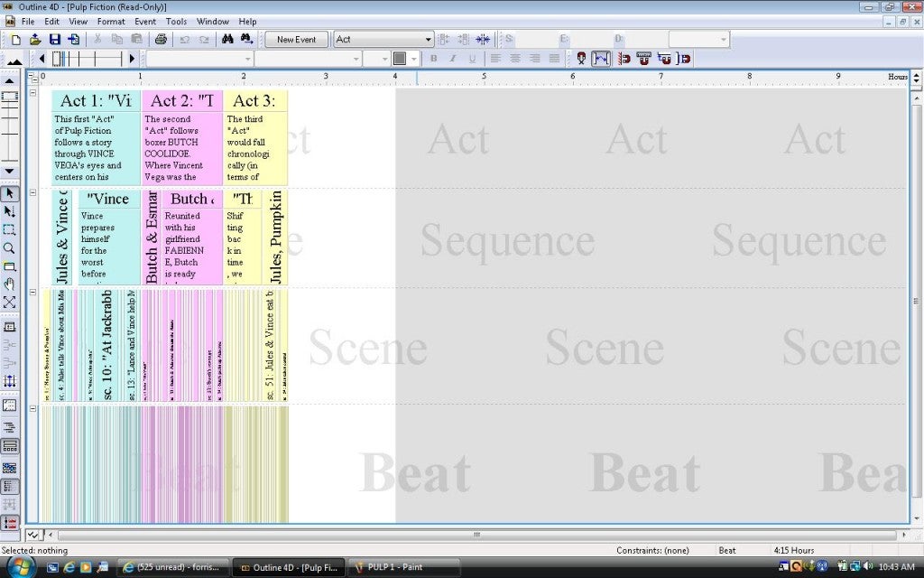Open the File menu
The width and height of the screenshot is (924, 578).
28,22
